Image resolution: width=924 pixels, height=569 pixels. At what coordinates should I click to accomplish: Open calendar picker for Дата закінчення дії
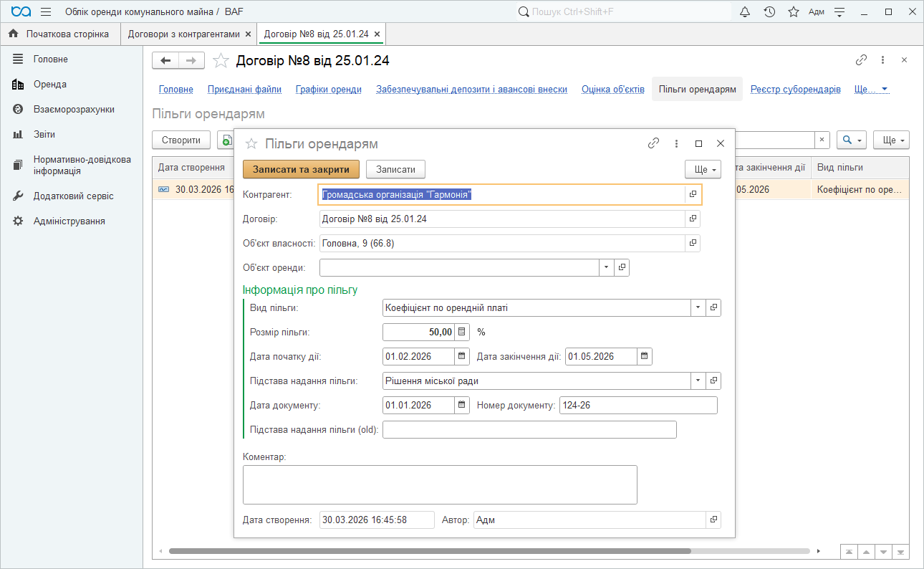pyautogui.click(x=644, y=356)
